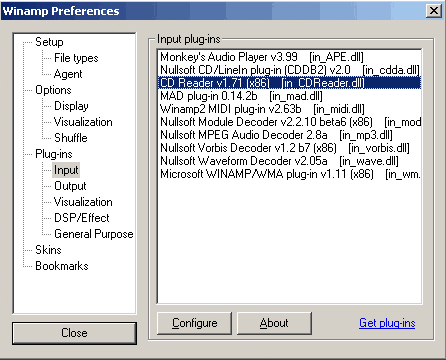Open Shuffle options

click(x=71, y=138)
